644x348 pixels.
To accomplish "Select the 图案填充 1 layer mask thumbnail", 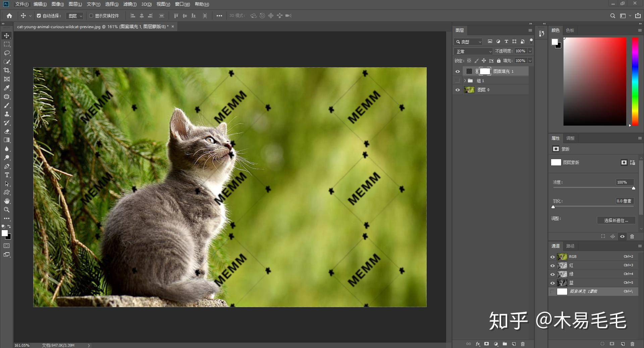I will pyautogui.click(x=485, y=71).
